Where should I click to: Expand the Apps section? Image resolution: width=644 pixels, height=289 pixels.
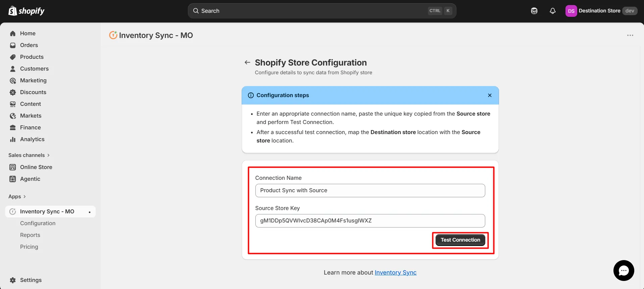click(x=17, y=197)
